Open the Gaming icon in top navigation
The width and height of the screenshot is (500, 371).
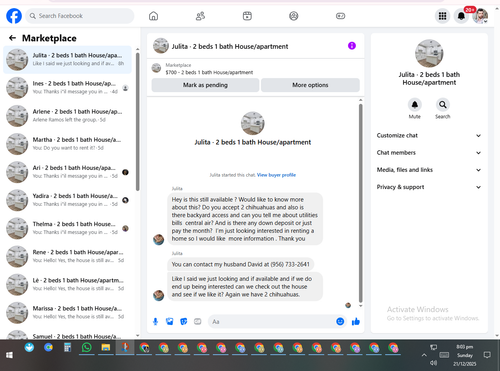tap(340, 16)
